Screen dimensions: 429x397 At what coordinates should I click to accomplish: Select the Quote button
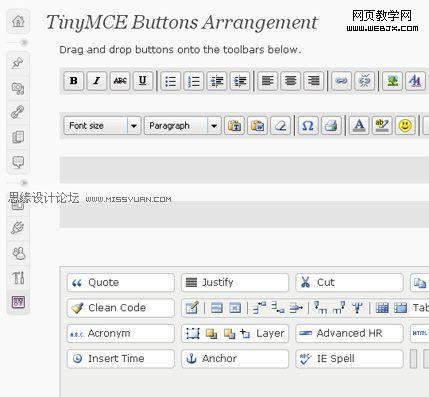(x=121, y=283)
